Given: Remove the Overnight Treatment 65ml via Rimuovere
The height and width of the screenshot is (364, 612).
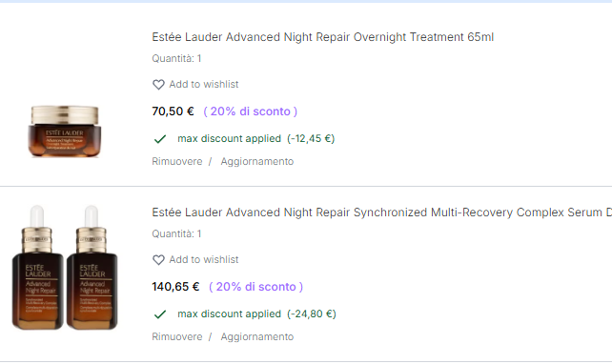Looking at the screenshot, I should tap(177, 162).
